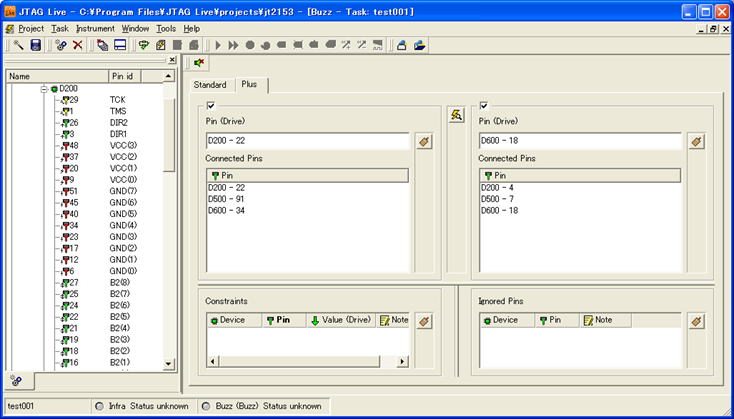Click the tag label toolbar icon
Image resolution: width=734 pixels, height=419 pixels.
[103, 45]
